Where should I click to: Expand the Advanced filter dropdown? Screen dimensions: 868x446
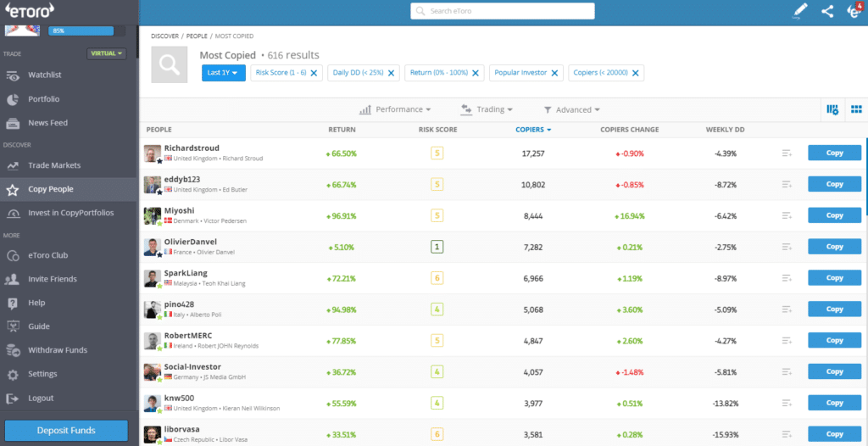coord(572,109)
